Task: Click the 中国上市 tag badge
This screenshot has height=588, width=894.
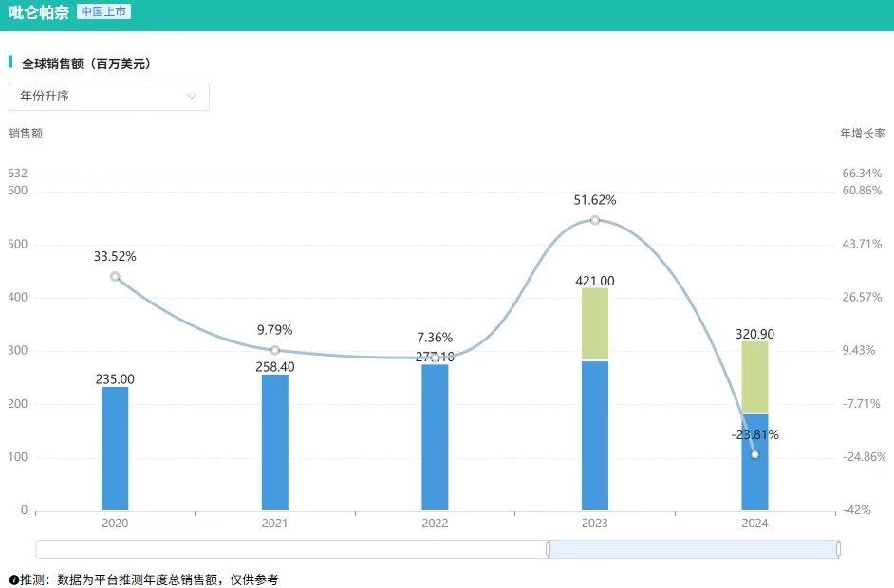Action: (x=103, y=12)
